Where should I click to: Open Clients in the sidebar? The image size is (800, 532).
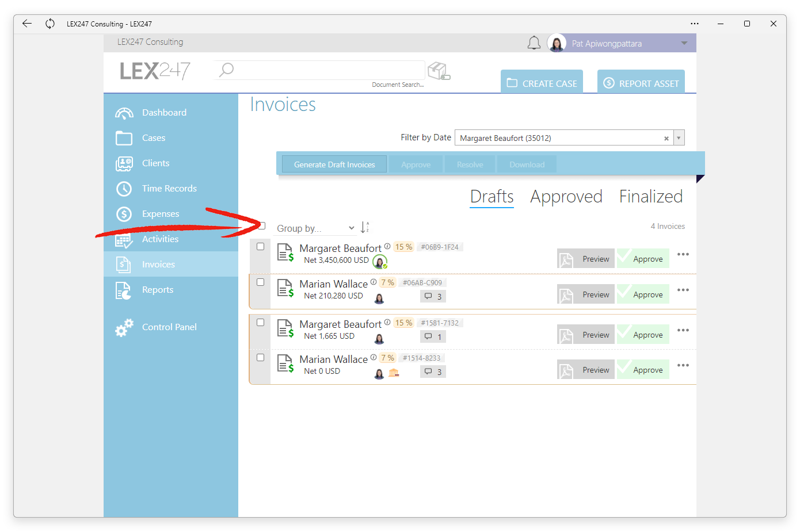tap(171, 163)
